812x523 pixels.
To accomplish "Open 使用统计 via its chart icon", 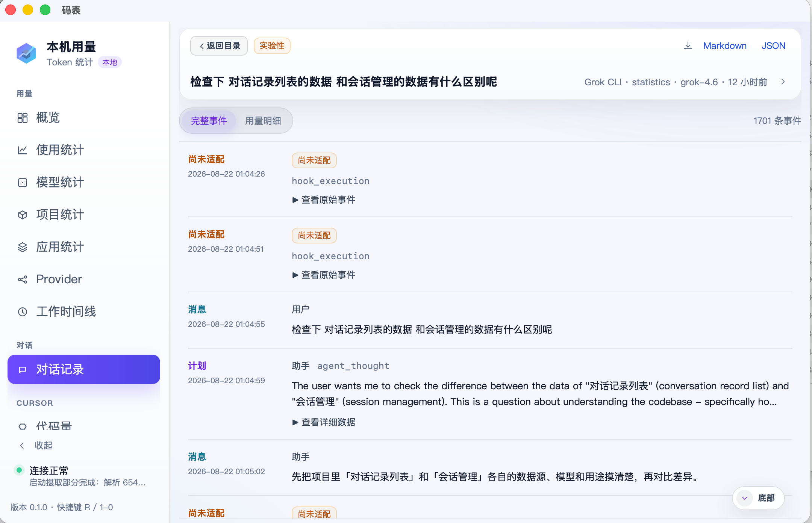I will point(23,150).
